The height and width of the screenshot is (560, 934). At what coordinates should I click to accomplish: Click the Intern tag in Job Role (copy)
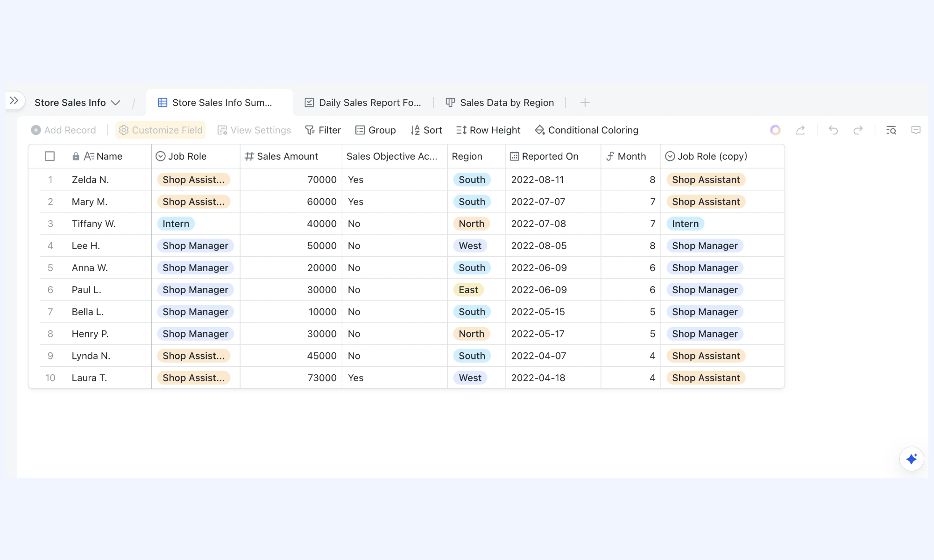point(686,224)
